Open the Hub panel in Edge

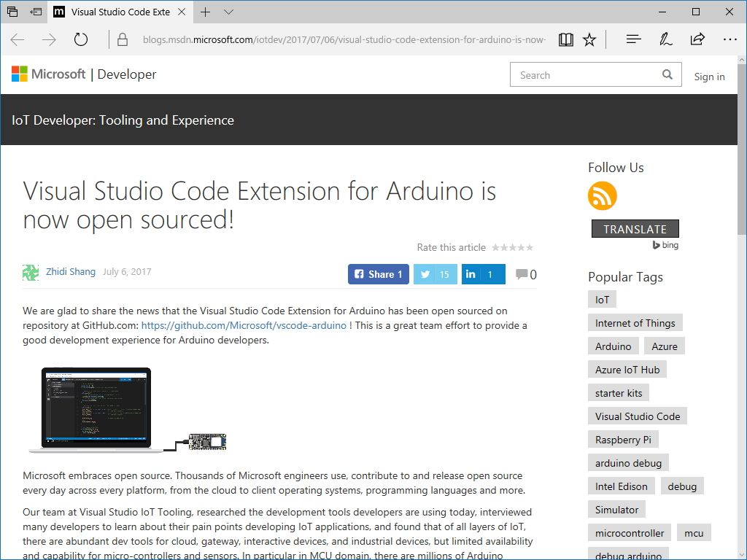[633, 39]
